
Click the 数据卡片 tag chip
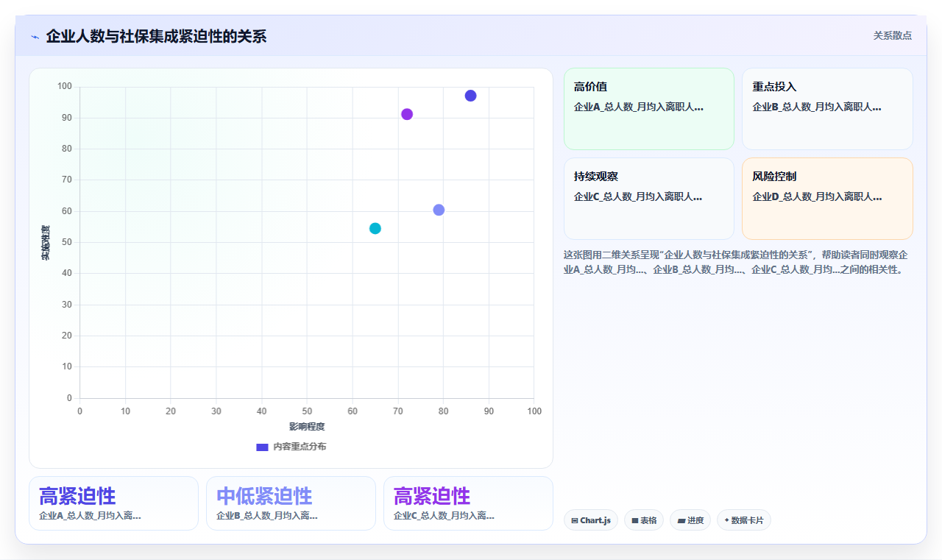point(744,520)
